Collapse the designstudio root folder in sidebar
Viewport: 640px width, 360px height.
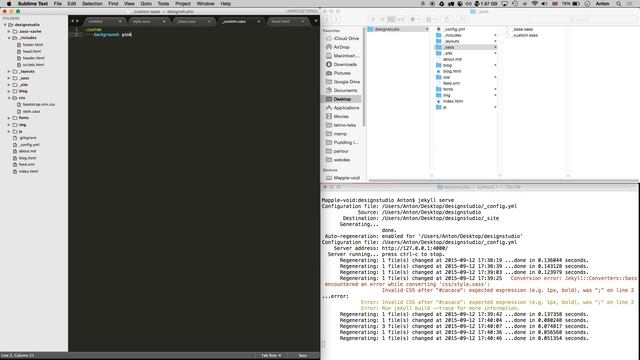pyautogui.click(x=5, y=24)
